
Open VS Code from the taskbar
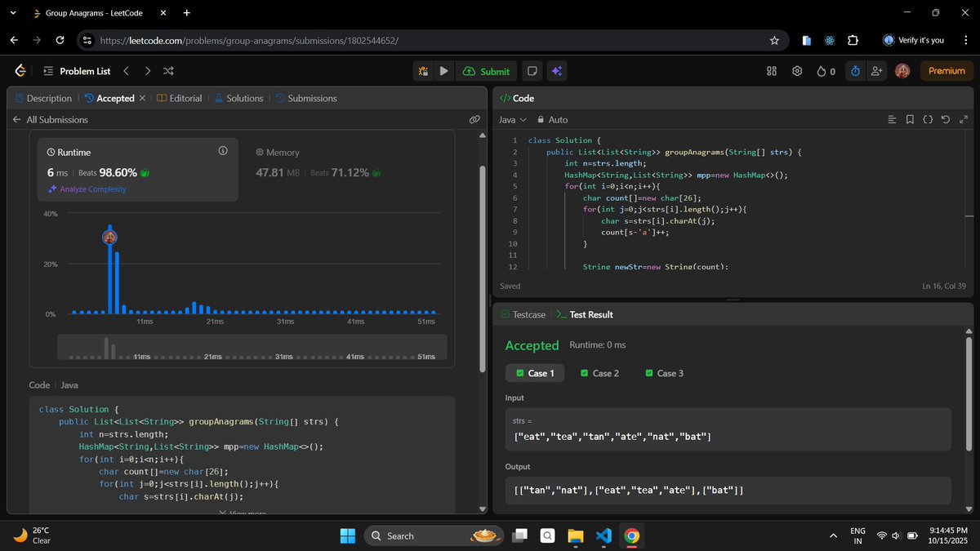[x=604, y=535]
